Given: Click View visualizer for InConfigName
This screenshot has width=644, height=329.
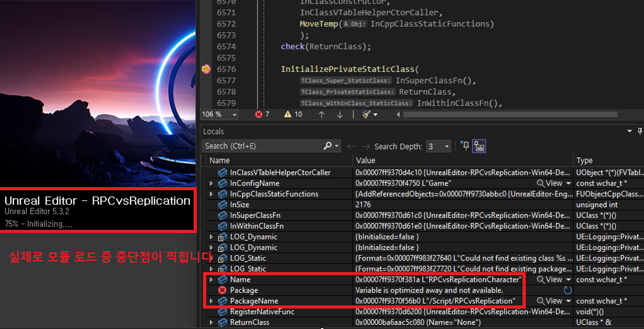Looking at the screenshot, I should [x=549, y=183].
